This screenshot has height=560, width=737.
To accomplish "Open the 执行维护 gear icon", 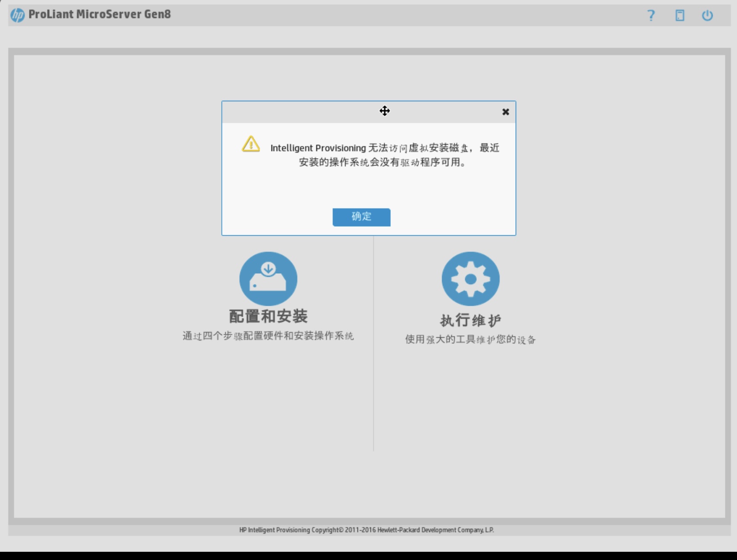I will click(471, 279).
